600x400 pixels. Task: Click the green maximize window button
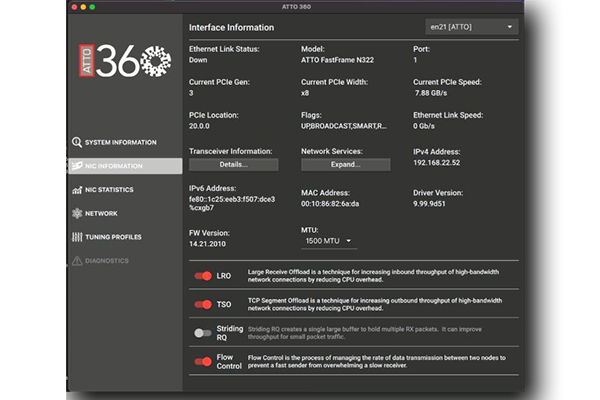(93, 6)
